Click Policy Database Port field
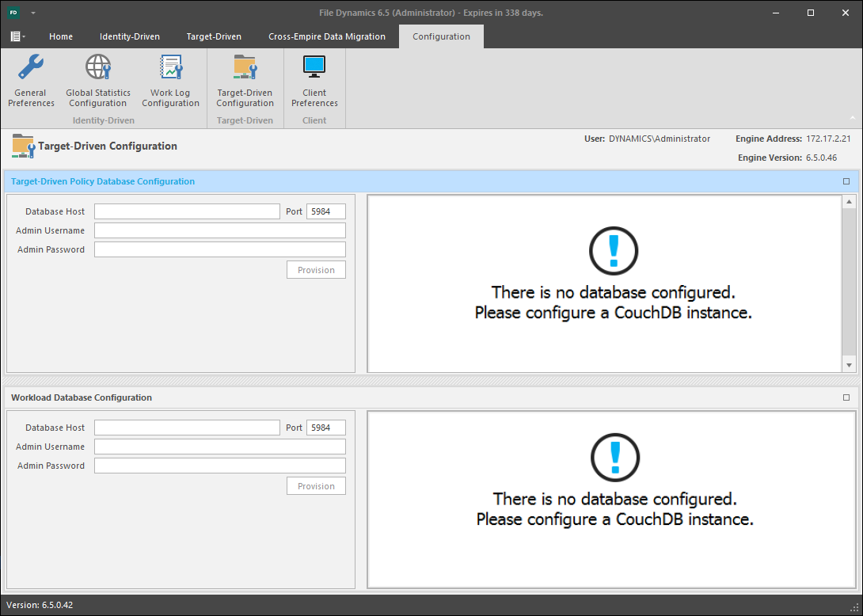Screen dimensions: 863x616 click(x=326, y=211)
